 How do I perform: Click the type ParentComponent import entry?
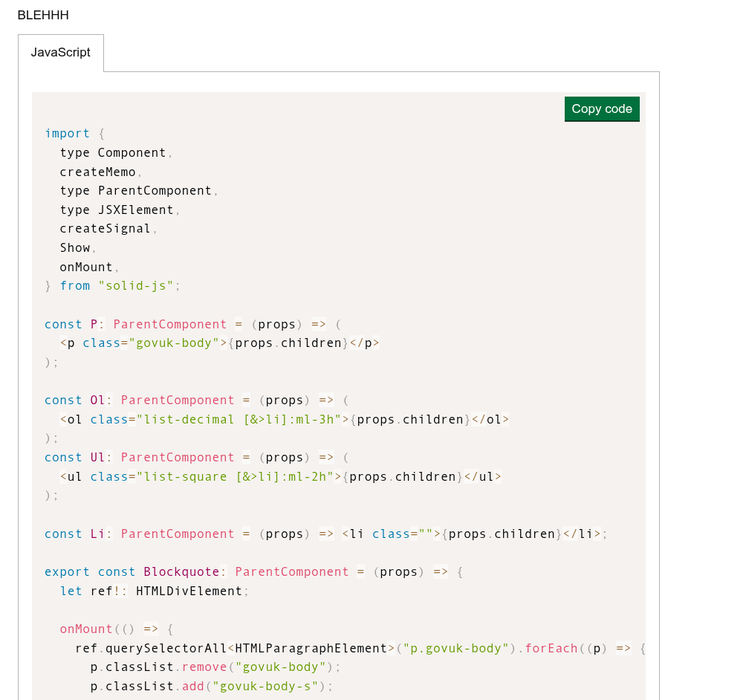click(136, 191)
